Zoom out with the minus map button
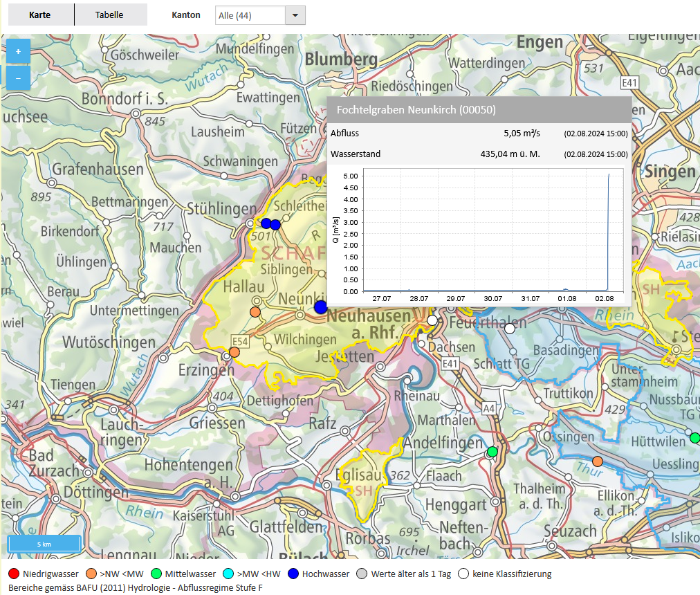 pyautogui.click(x=18, y=77)
